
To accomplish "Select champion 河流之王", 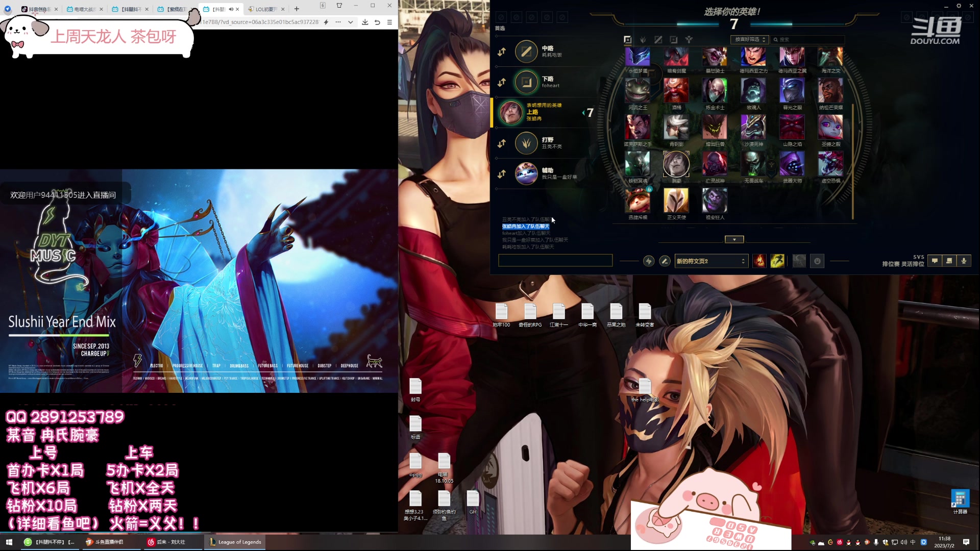I will pyautogui.click(x=638, y=91).
